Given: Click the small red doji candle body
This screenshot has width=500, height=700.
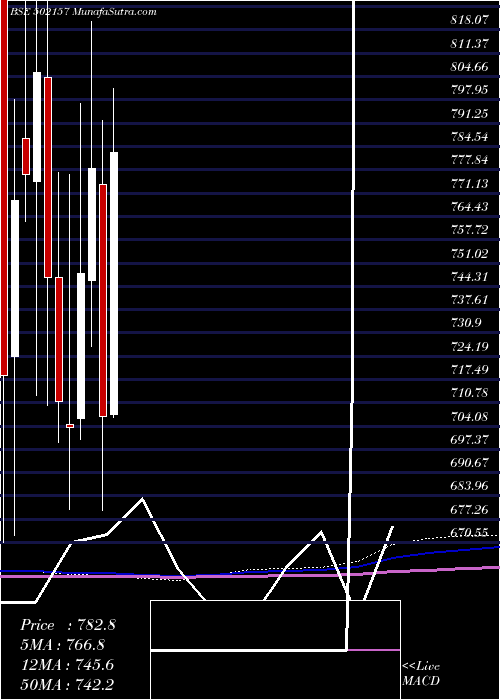Looking at the screenshot, I should (70, 426).
